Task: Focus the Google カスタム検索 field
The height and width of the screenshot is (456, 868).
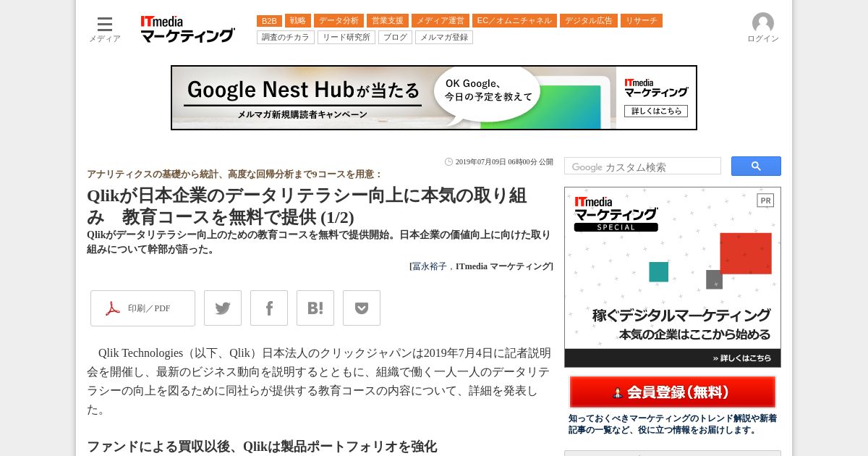Action: pyautogui.click(x=642, y=166)
